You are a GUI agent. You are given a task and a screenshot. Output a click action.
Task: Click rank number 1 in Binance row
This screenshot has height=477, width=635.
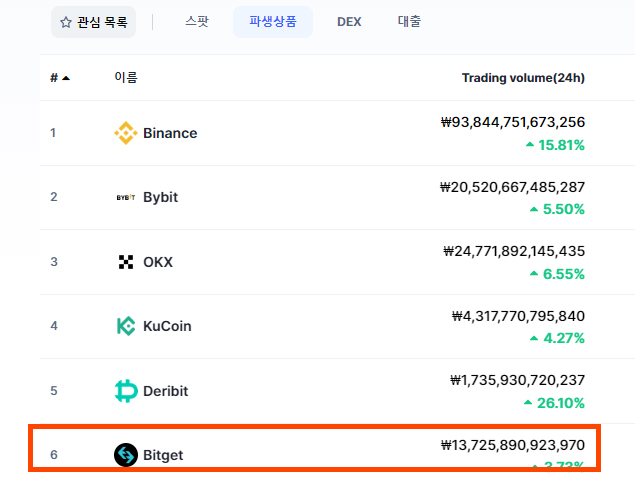click(53, 133)
